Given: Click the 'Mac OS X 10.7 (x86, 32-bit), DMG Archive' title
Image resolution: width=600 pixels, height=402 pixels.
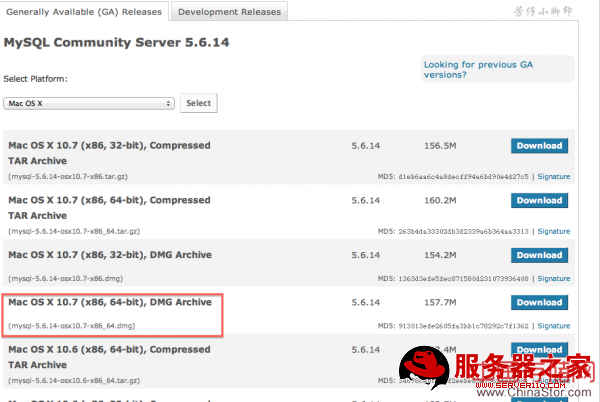Looking at the screenshot, I should pos(109,255).
